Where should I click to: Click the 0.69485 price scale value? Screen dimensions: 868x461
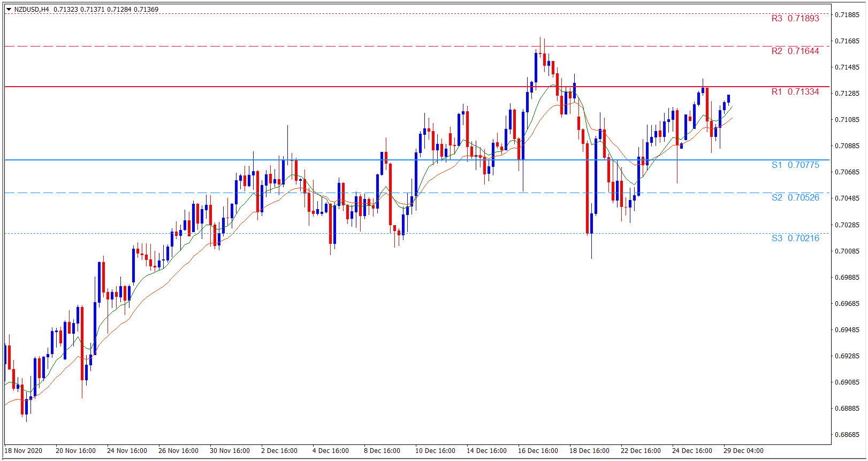847,329
